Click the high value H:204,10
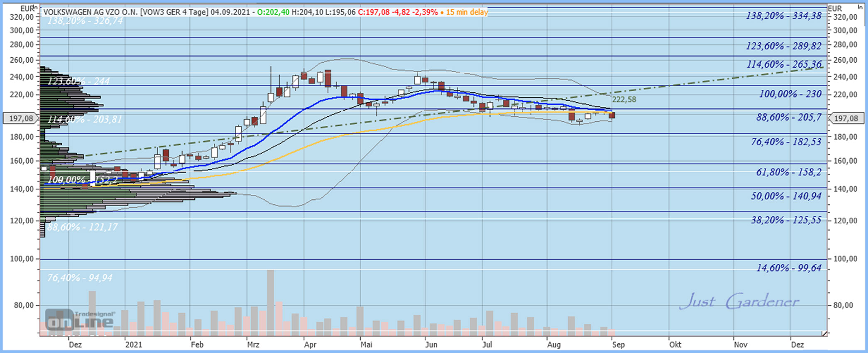This screenshot has height=353, width=868. coord(307,12)
